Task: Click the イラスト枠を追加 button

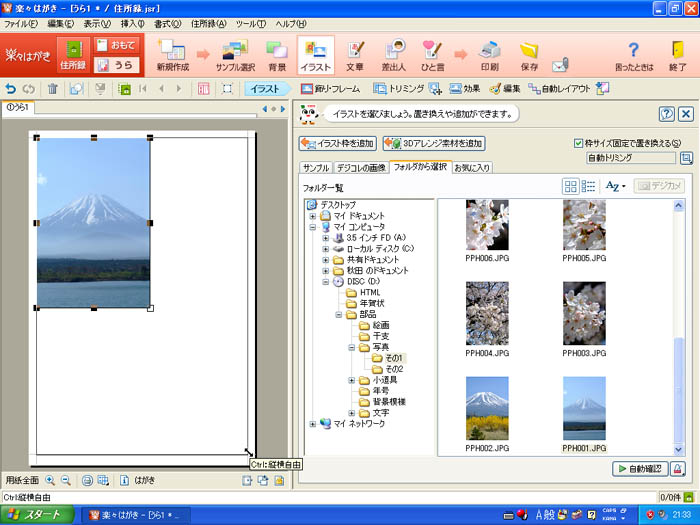Action: click(x=337, y=143)
